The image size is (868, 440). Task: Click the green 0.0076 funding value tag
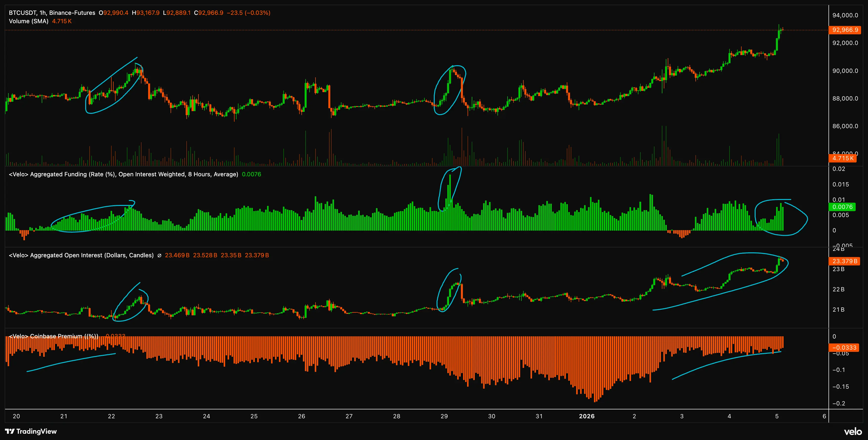[842, 207]
